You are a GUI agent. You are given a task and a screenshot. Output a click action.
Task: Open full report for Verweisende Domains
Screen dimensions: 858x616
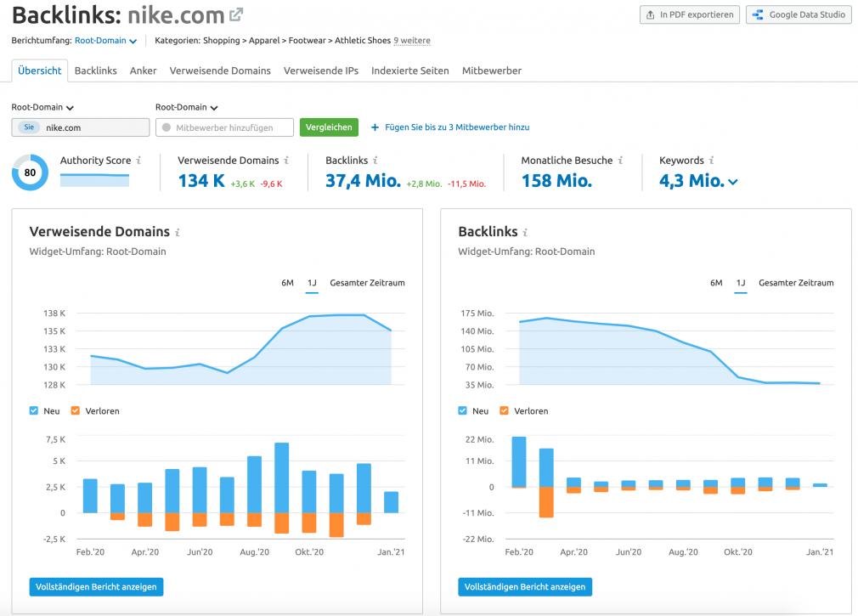96,587
